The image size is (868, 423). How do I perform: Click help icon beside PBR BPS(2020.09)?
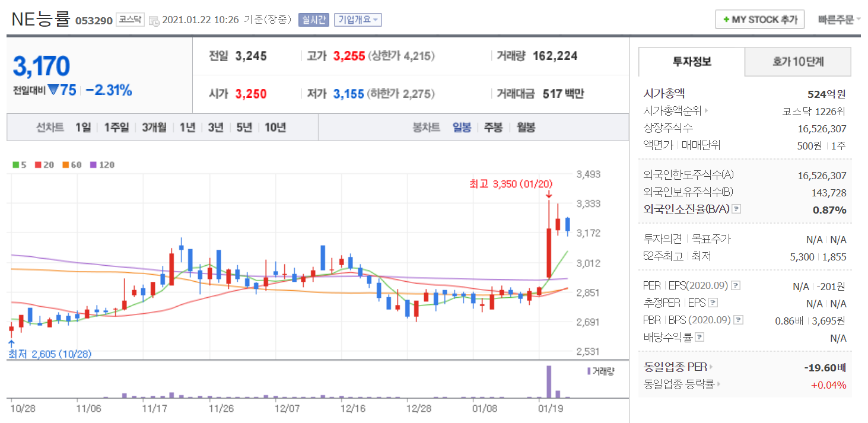(738, 320)
